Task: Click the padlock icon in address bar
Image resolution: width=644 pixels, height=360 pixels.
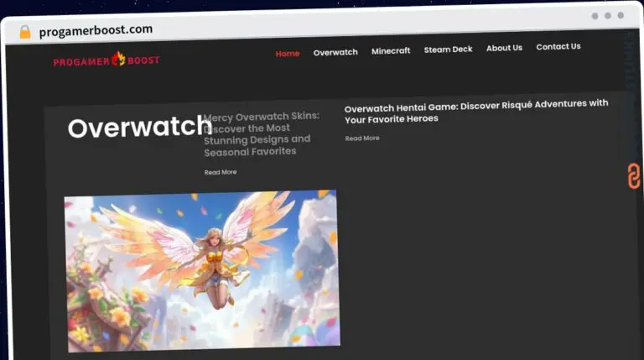Action: coord(25,32)
